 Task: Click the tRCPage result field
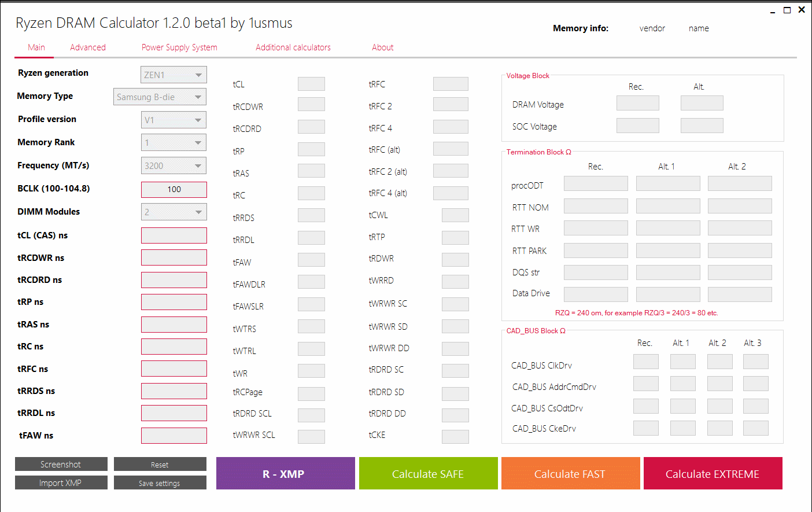pyautogui.click(x=311, y=393)
